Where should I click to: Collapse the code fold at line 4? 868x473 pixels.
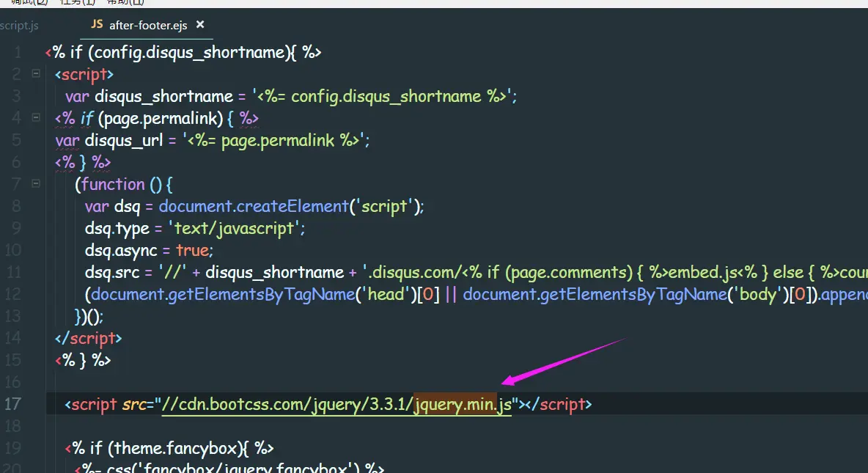pyautogui.click(x=36, y=117)
